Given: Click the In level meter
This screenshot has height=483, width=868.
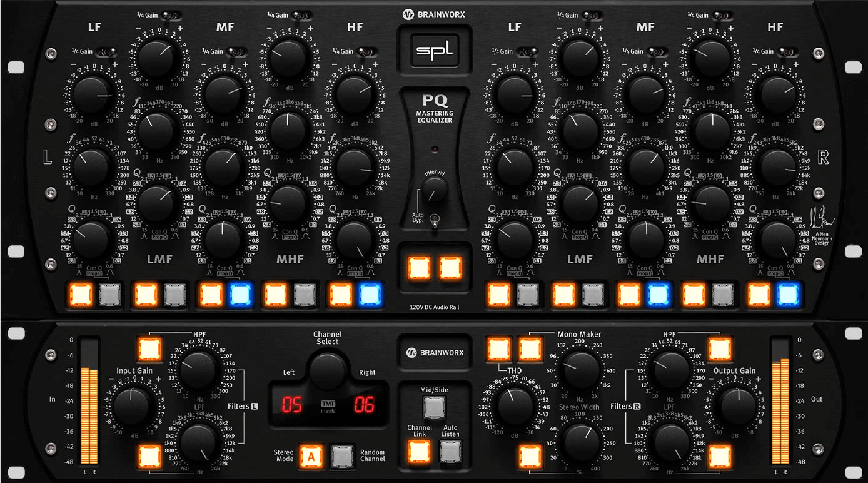Looking at the screenshot, I should [x=90, y=401].
